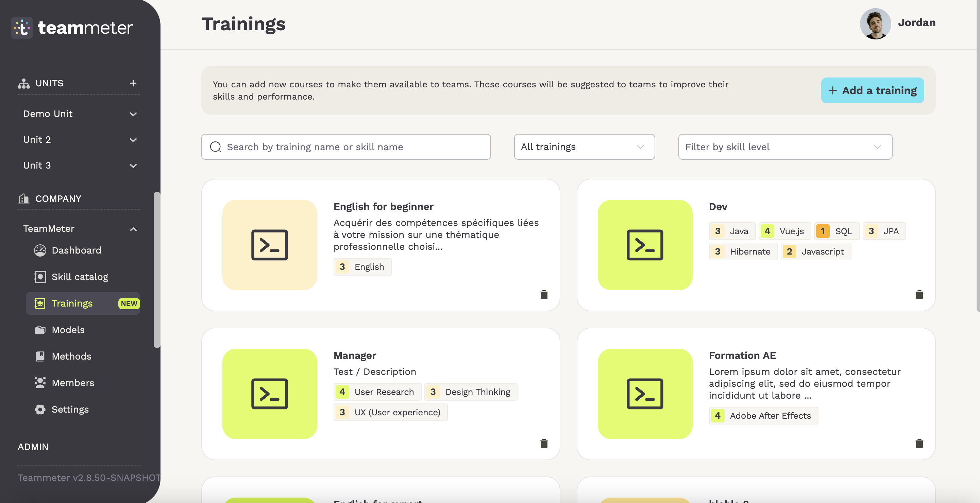980x503 pixels.
Task: Click the Hibernate skill tag
Action: pyautogui.click(x=743, y=252)
